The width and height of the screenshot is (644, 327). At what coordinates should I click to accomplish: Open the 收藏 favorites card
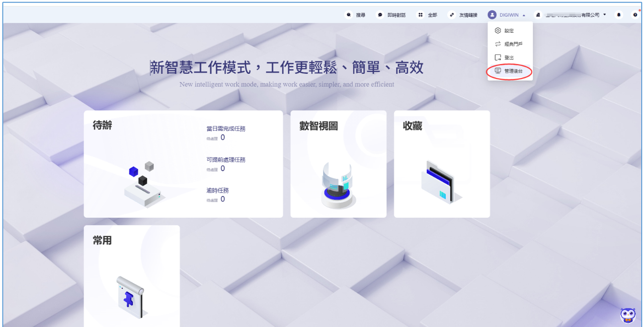point(442,164)
